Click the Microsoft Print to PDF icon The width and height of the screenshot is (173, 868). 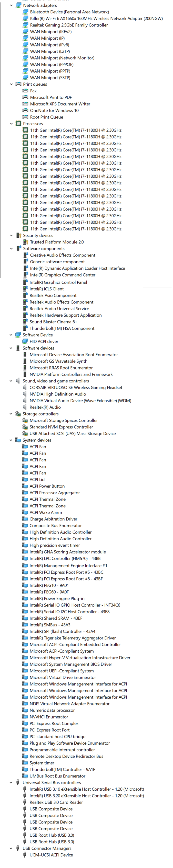tap(25, 97)
